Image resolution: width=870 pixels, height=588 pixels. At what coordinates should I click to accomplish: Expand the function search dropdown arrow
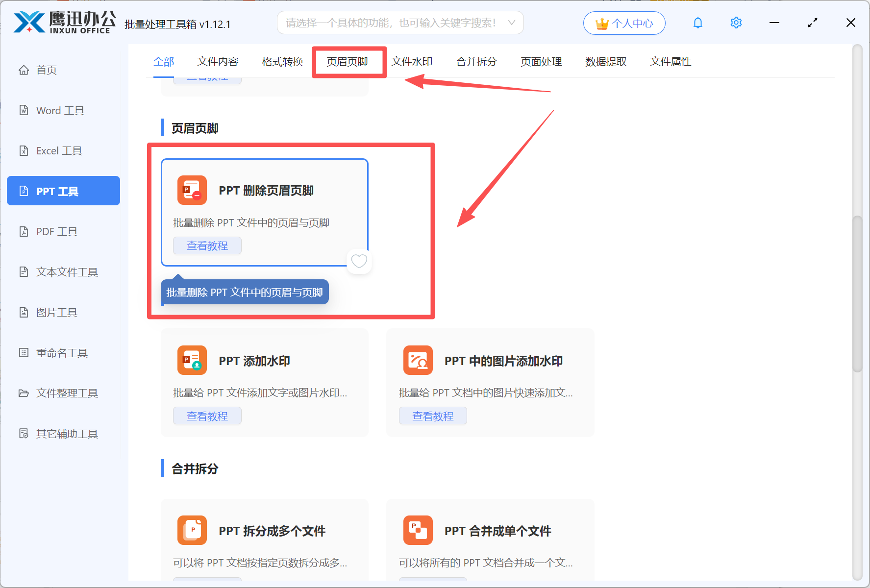pyautogui.click(x=511, y=23)
